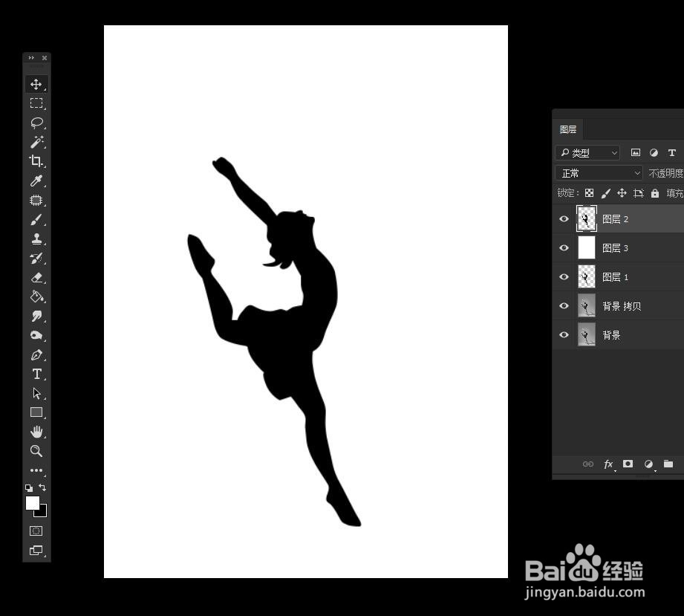Open the foreground color picker
Screen dimensions: 684x616
point(32,503)
